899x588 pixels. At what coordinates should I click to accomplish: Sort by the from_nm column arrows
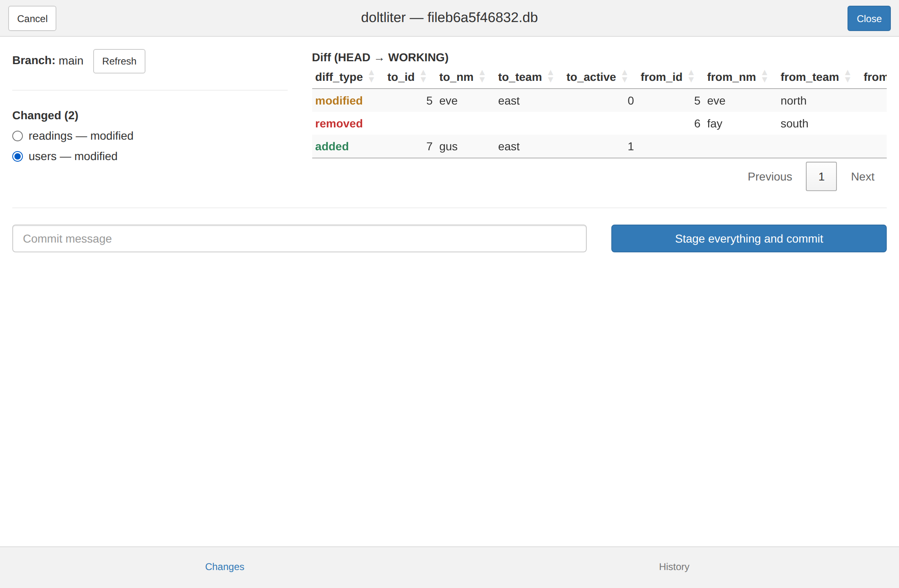(764, 77)
